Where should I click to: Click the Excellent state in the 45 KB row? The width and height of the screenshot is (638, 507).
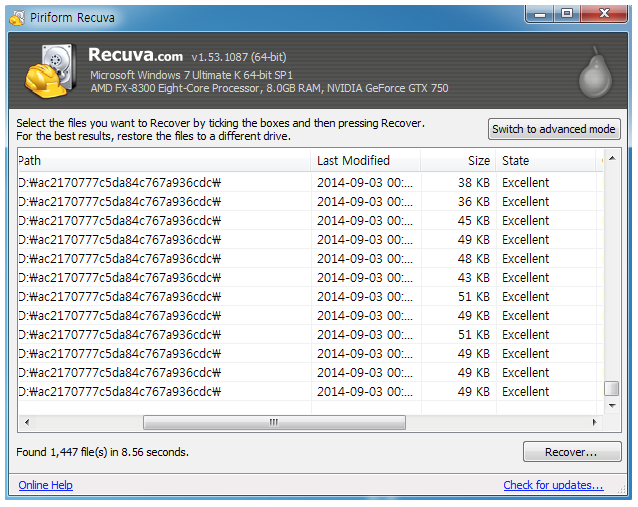point(525,221)
